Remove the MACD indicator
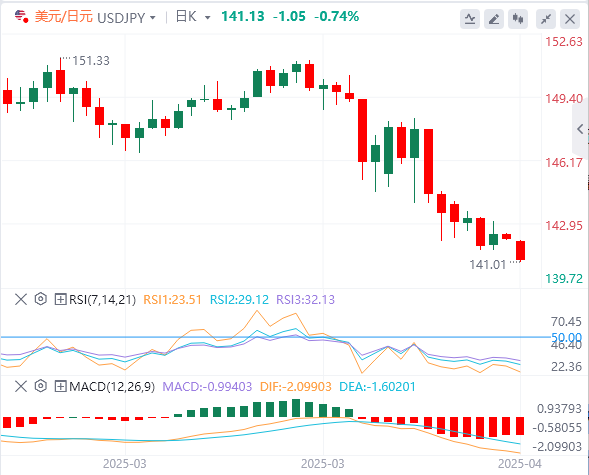The width and height of the screenshot is (589, 475). (x=21, y=386)
